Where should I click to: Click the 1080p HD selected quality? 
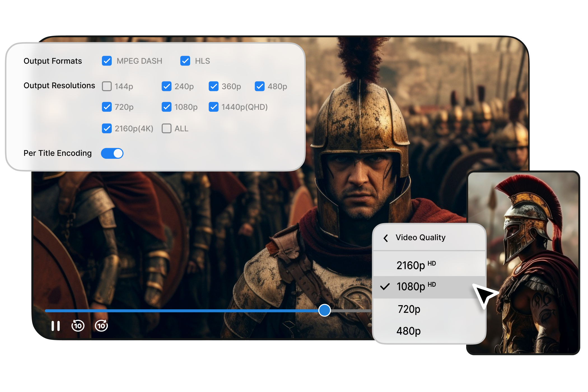(416, 286)
